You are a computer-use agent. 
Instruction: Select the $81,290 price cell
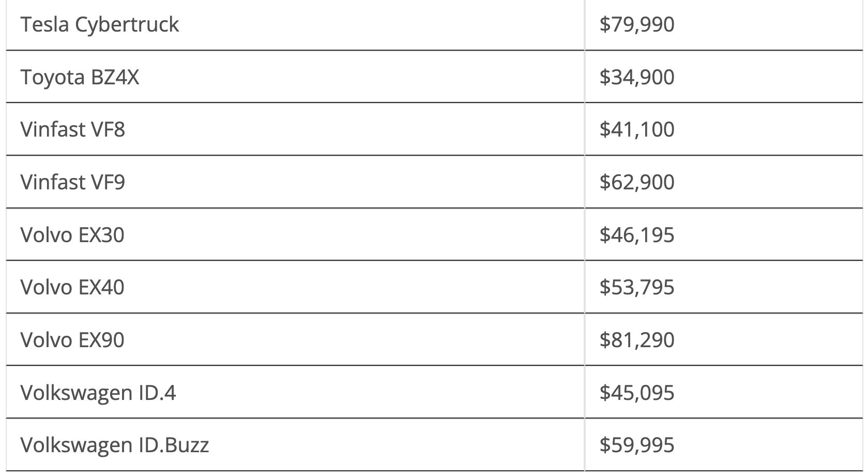point(637,340)
